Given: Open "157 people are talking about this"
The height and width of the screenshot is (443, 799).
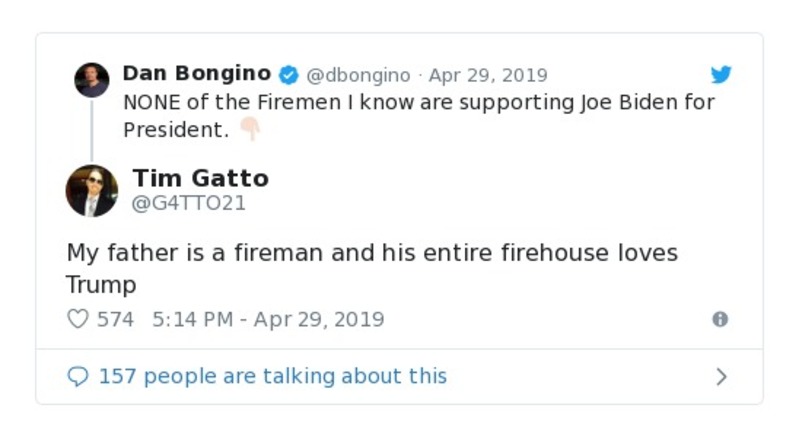Looking at the screenshot, I should coord(272,376).
